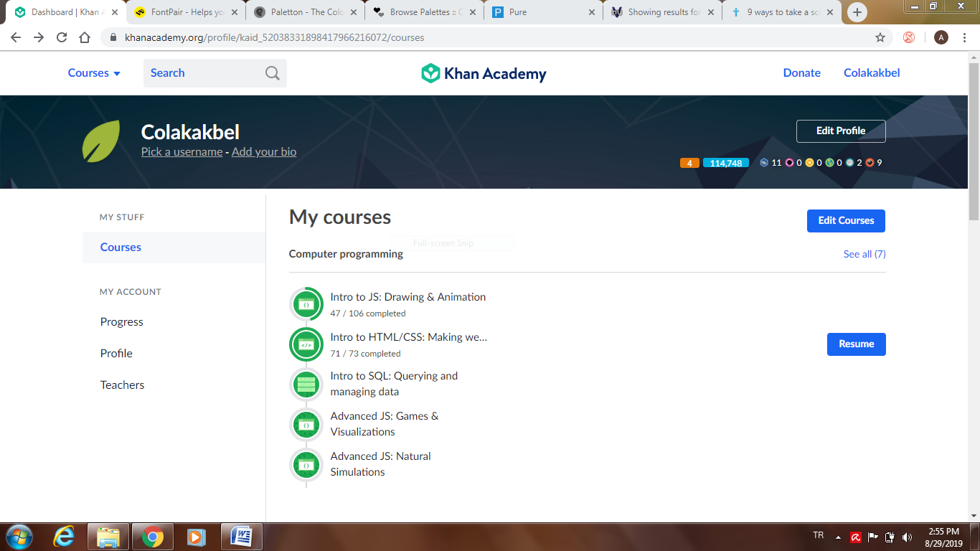Reload the page with the refresh icon
980x551 pixels.
(62, 37)
